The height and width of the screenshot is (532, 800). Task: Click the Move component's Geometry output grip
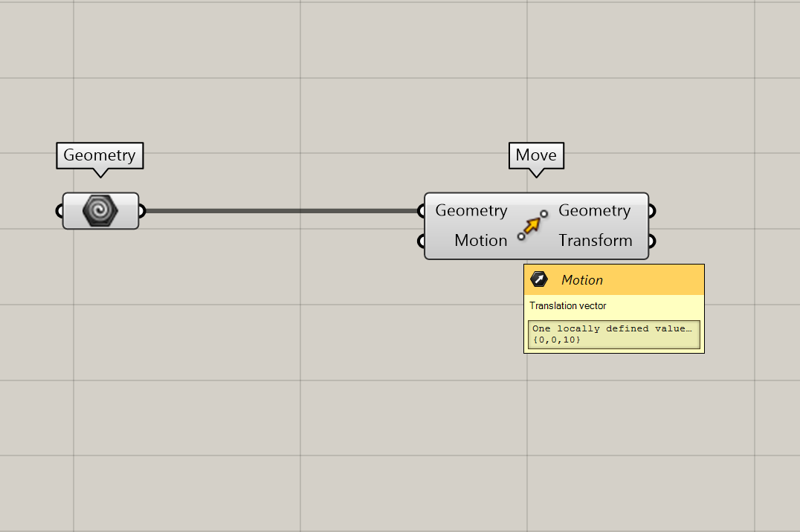651,211
